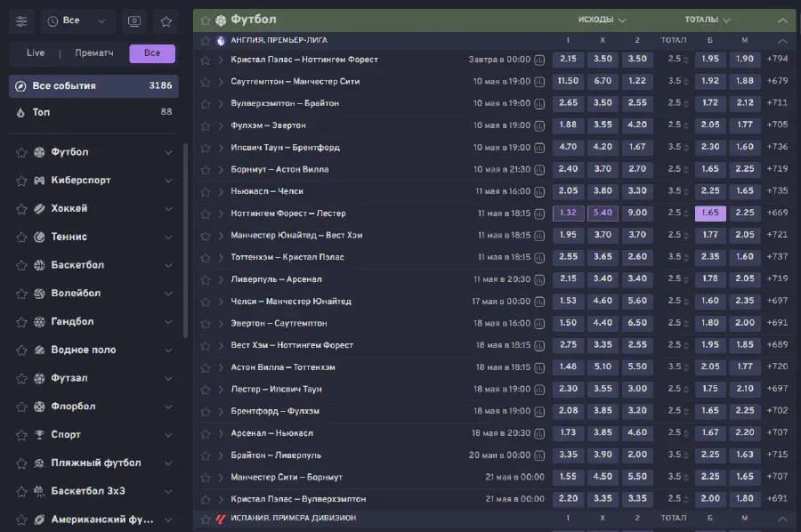Select Все события in the sidebar

(x=93, y=85)
